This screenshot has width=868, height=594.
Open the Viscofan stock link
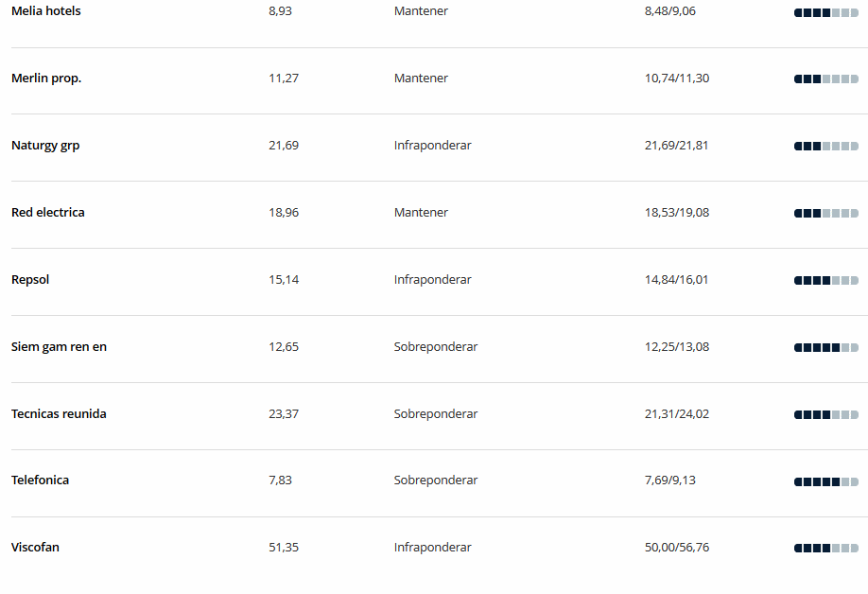click(35, 548)
